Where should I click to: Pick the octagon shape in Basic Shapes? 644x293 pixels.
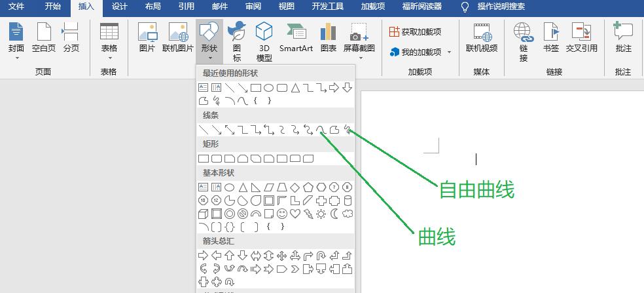pyautogui.click(x=348, y=187)
